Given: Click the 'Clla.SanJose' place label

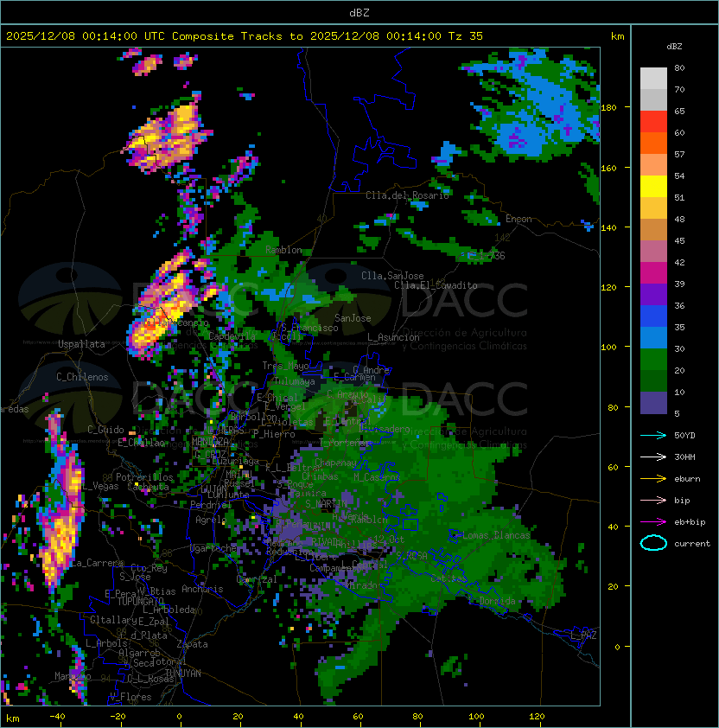Looking at the screenshot, I should [x=392, y=276].
